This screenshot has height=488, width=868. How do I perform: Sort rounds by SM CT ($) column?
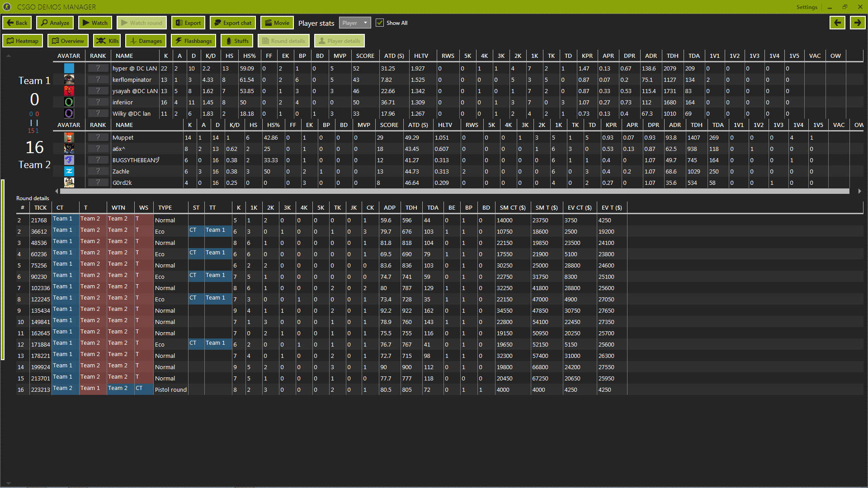pyautogui.click(x=513, y=207)
